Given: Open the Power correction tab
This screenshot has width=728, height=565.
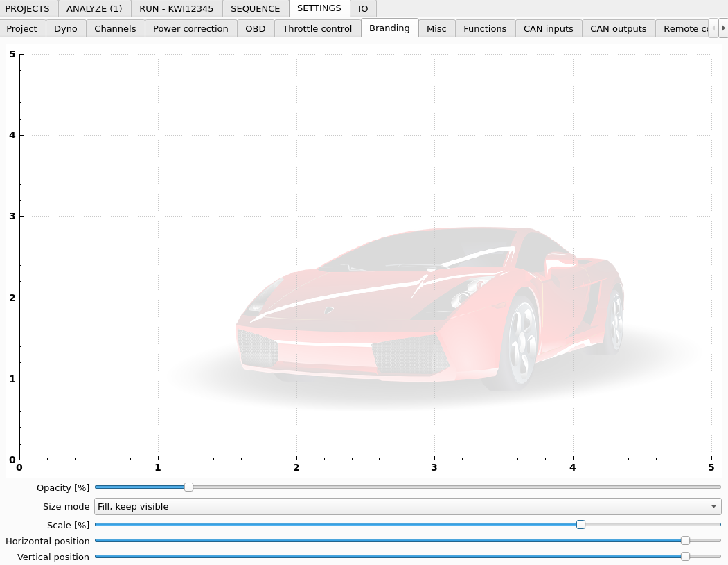Looking at the screenshot, I should pos(190,28).
